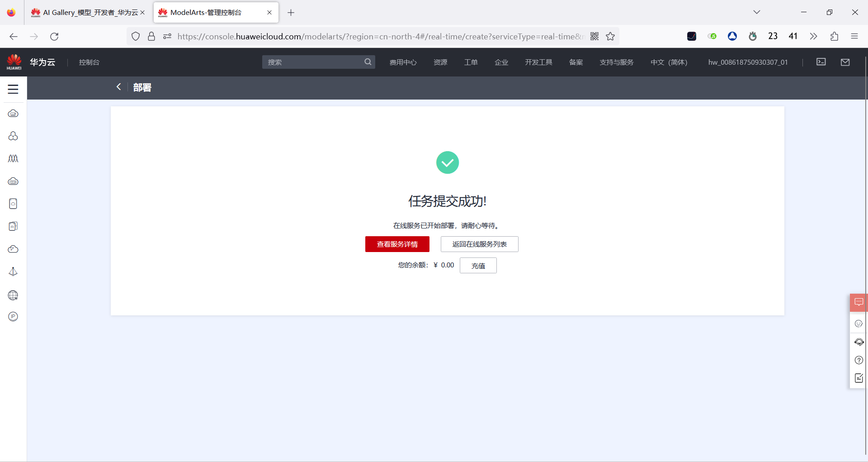This screenshot has width=868, height=462.
Task: Click the globe web service icon in sidebar
Action: pos(13,295)
